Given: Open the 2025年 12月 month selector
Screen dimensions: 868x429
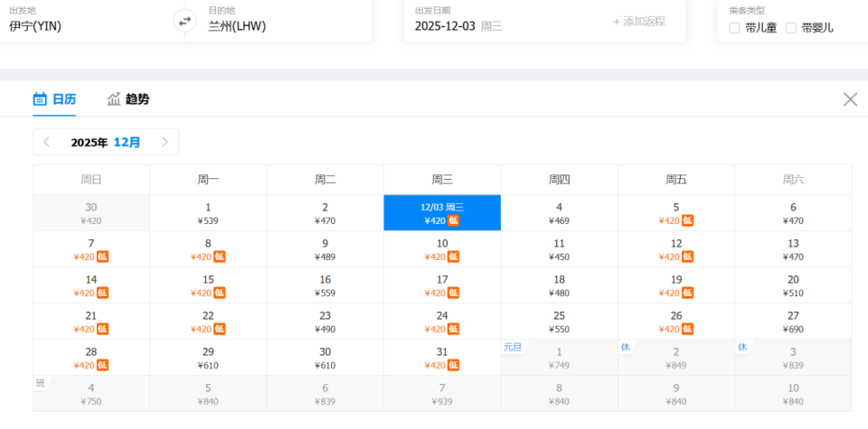Looking at the screenshot, I should [x=106, y=142].
